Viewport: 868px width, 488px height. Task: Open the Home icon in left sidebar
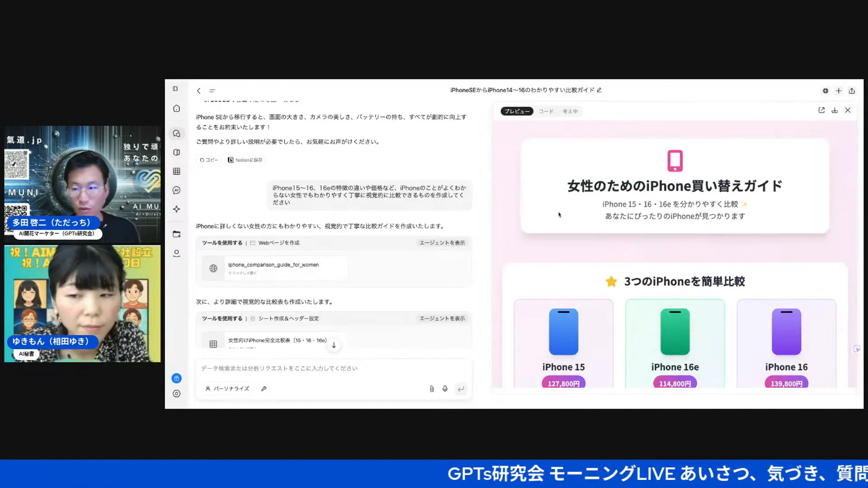click(x=177, y=108)
